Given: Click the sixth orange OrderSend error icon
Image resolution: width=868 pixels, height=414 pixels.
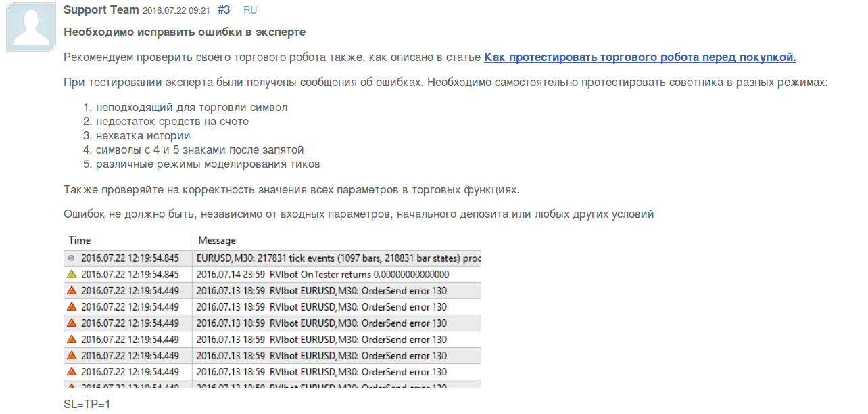Looking at the screenshot, I should [x=72, y=371].
